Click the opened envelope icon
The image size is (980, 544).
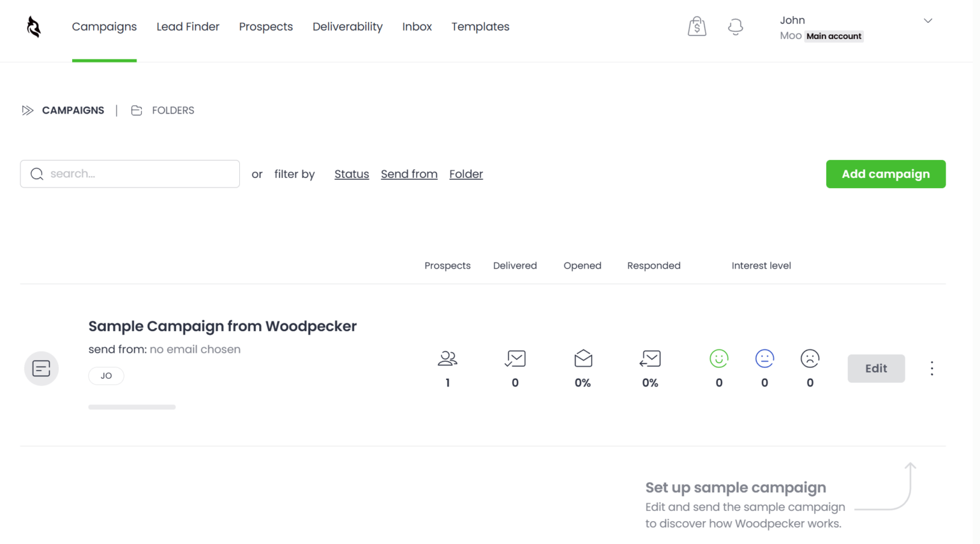(x=583, y=358)
